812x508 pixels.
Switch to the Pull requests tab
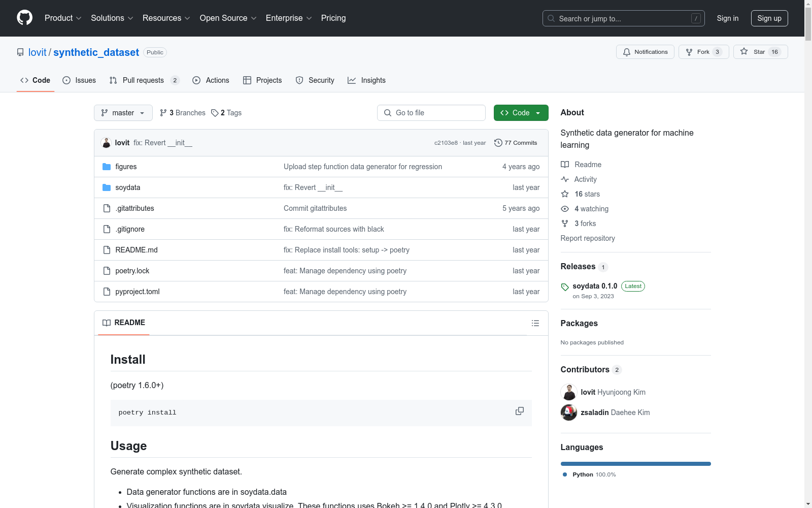[145, 80]
